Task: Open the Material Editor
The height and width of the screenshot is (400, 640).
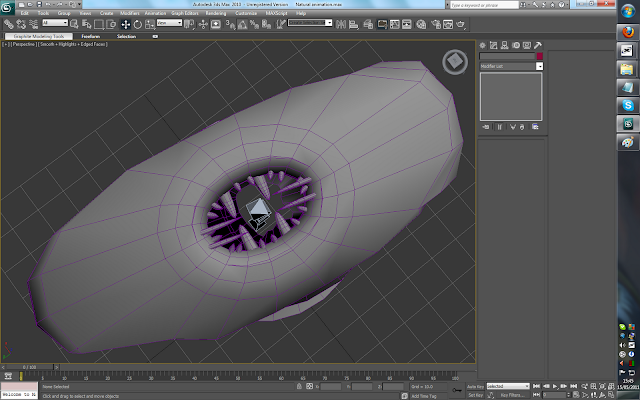Action: tap(421, 24)
